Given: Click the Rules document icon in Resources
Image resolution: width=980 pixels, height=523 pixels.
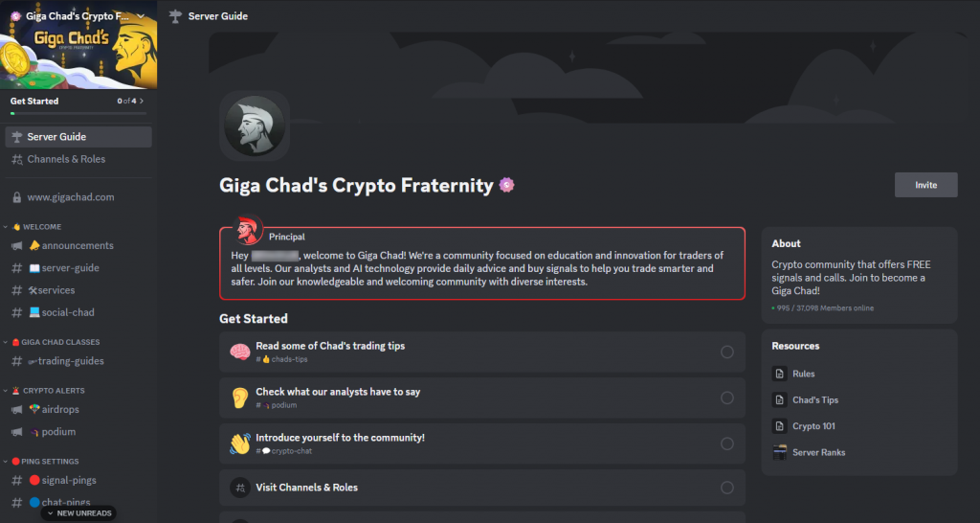Looking at the screenshot, I should 780,374.
